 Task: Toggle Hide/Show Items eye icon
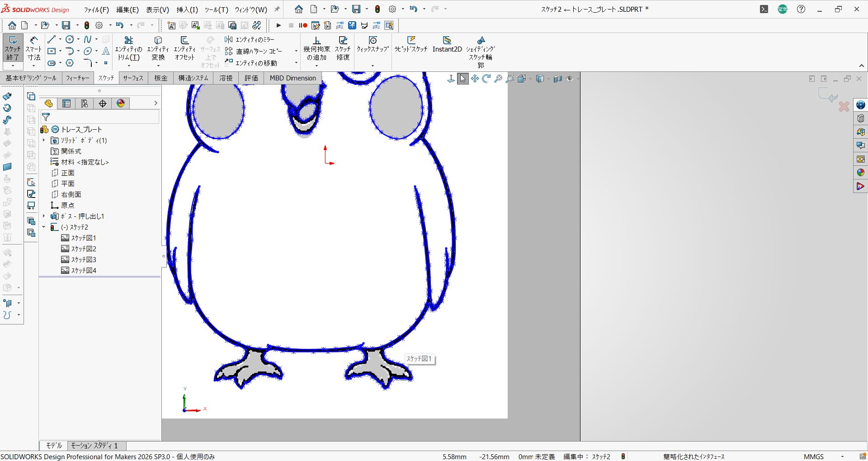[x=569, y=79]
